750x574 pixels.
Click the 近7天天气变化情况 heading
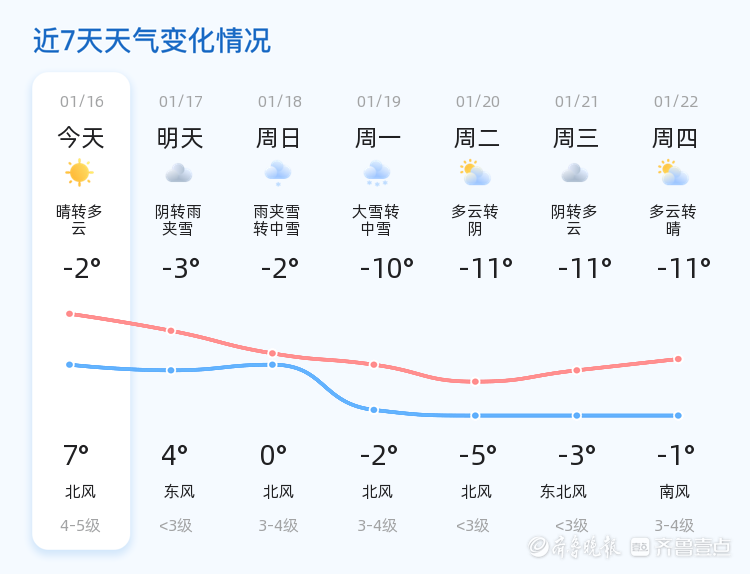pyautogui.click(x=152, y=41)
